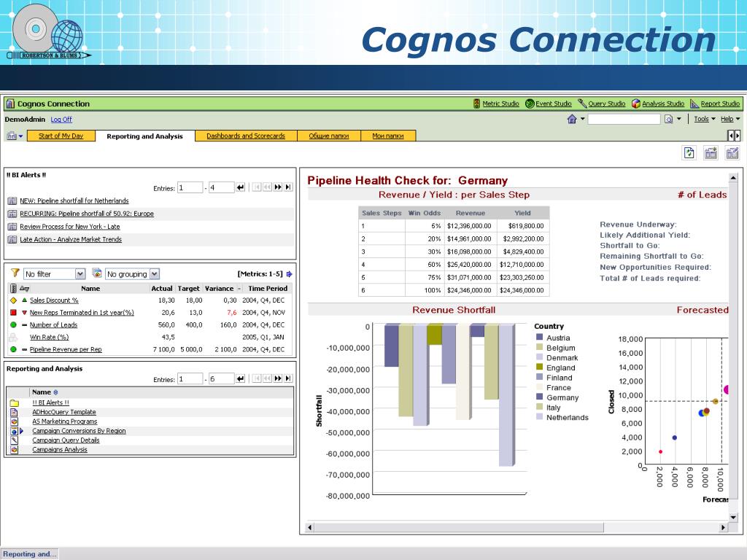Click the tab scroll left arrow

[x=731, y=136]
